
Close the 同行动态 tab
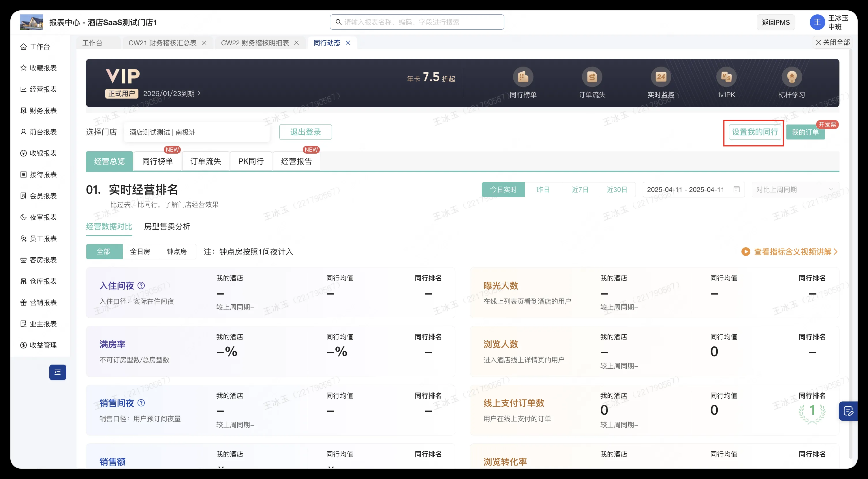(x=348, y=43)
